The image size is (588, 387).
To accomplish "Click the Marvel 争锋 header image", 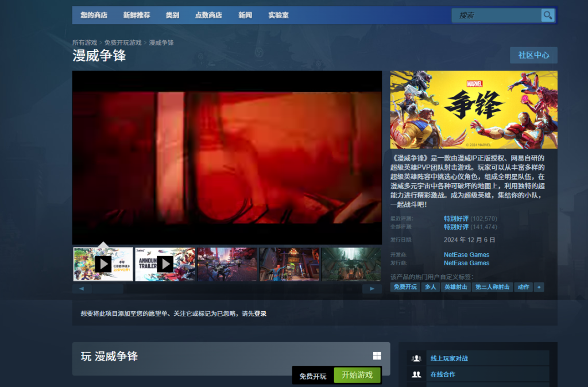I will (x=474, y=110).
